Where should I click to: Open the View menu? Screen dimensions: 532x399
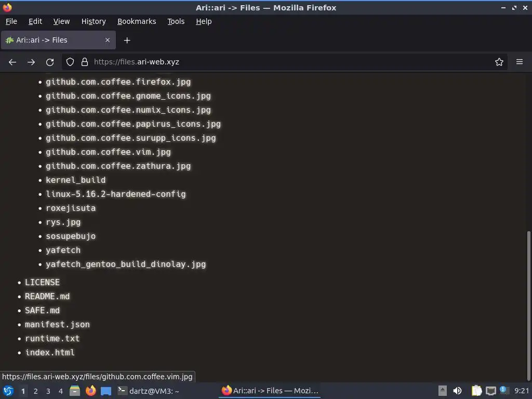61,21
